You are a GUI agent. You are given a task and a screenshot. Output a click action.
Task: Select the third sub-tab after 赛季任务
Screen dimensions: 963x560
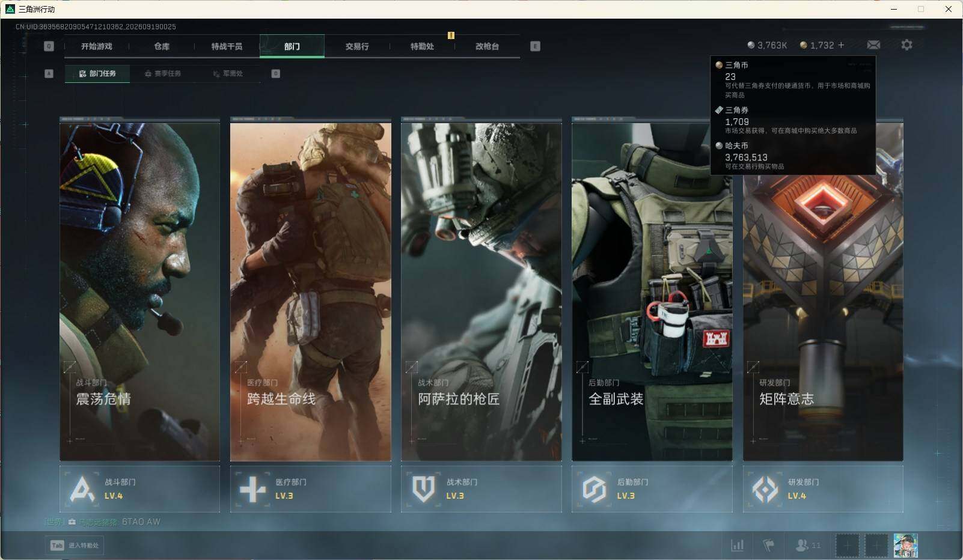(x=228, y=73)
